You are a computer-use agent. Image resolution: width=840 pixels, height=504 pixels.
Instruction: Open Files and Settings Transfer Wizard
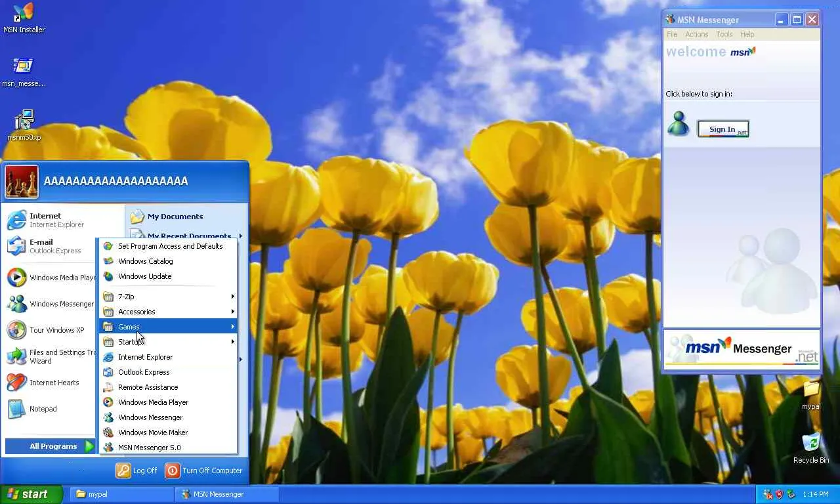(50, 356)
